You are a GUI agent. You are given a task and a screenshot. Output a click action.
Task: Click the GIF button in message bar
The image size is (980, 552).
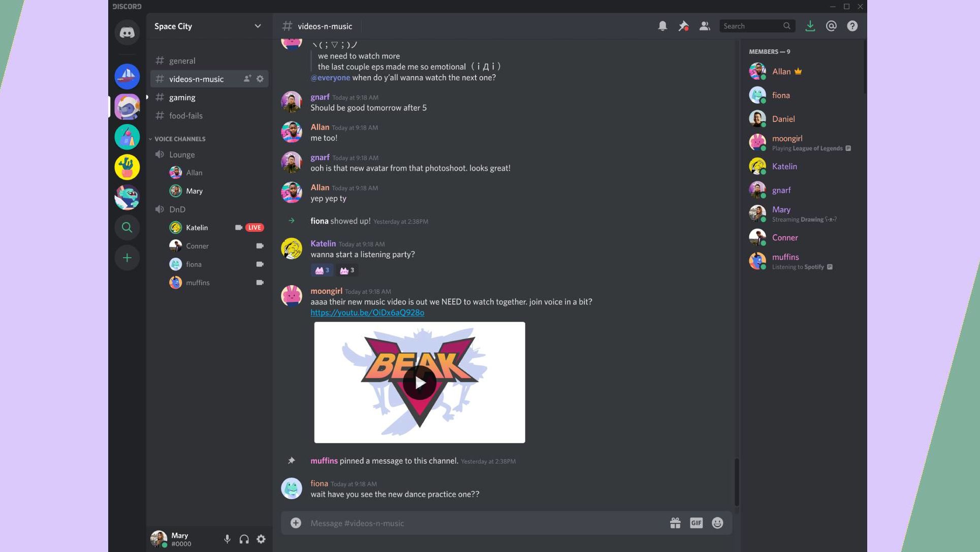coord(696,523)
